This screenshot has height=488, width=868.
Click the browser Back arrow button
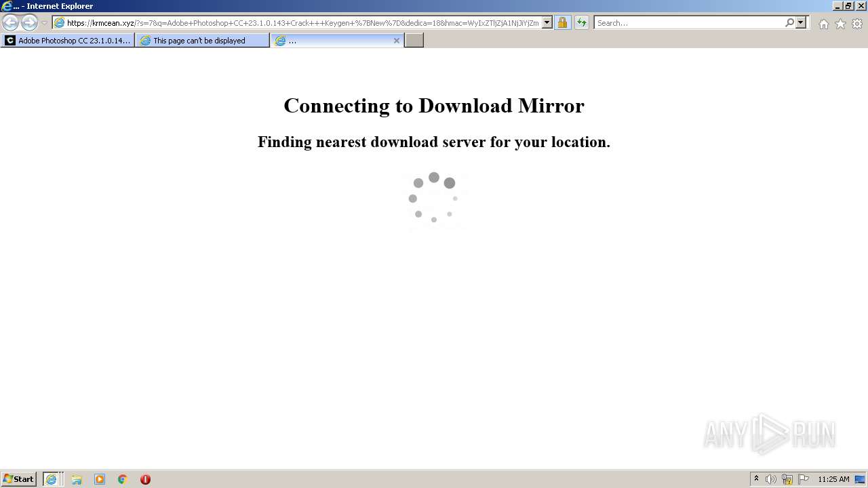(11, 22)
